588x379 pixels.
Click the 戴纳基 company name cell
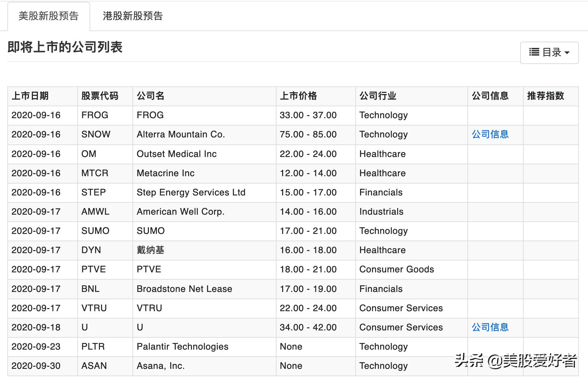click(150, 250)
